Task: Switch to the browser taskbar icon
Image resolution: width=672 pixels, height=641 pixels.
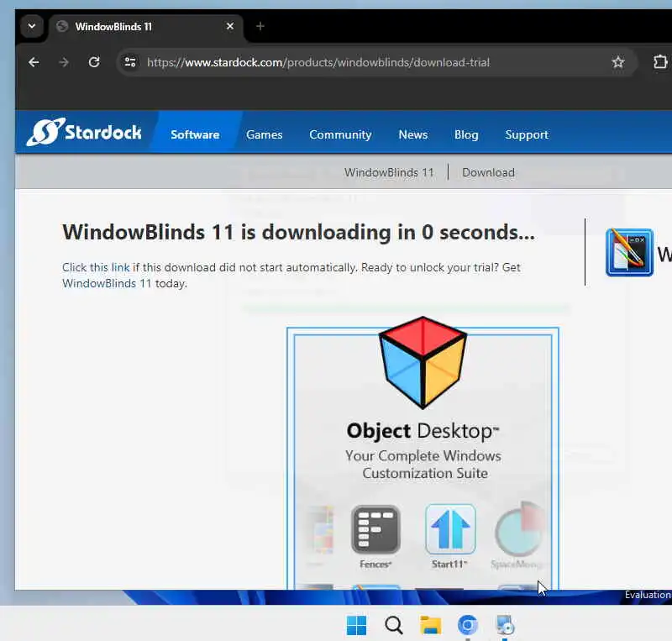Action: (x=467, y=626)
